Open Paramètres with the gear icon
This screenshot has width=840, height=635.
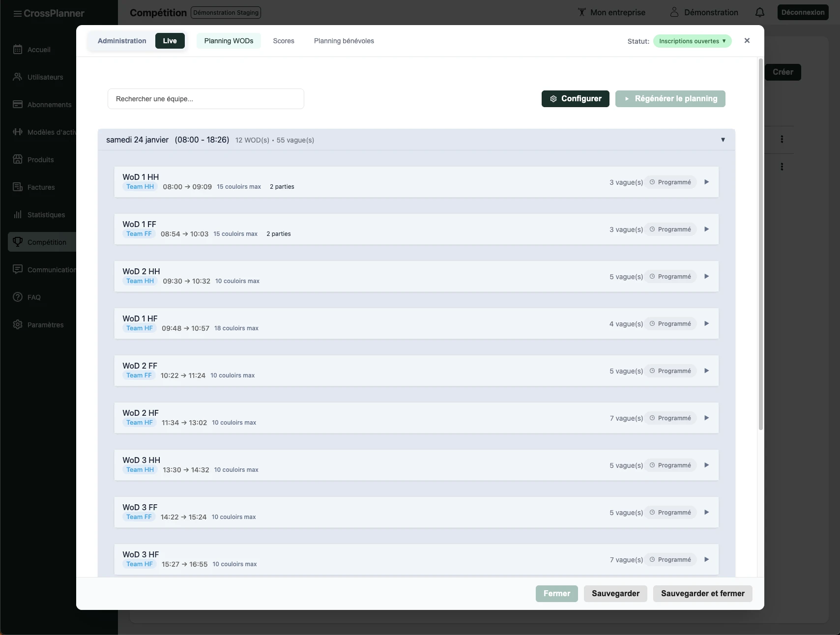pyautogui.click(x=18, y=324)
